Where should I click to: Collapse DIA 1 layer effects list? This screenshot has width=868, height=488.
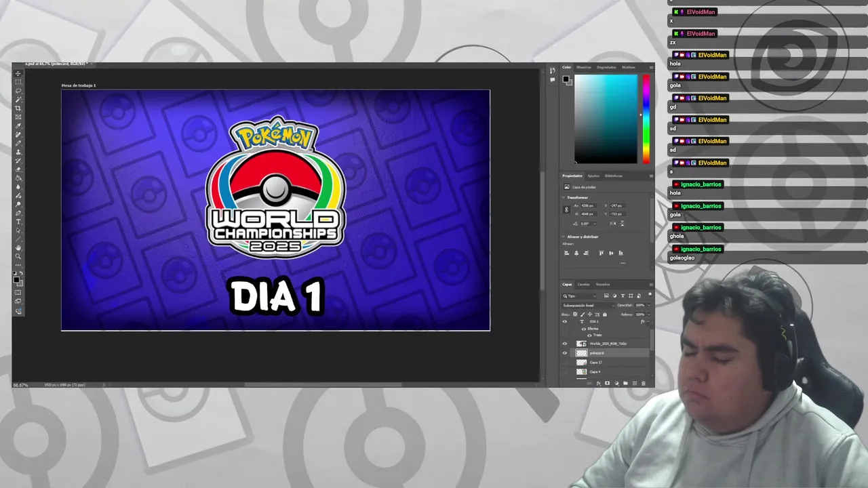[648, 322]
